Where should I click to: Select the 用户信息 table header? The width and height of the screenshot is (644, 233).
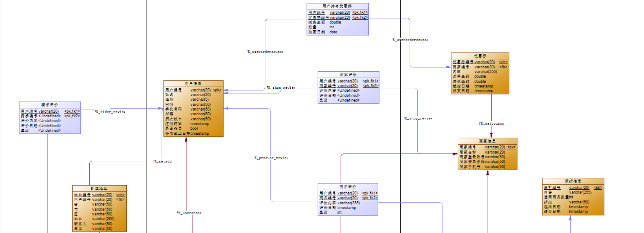(x=193, y=84)
